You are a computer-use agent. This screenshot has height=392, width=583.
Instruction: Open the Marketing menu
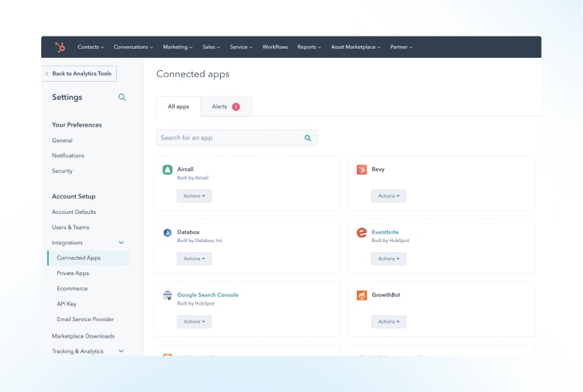(x=178, y=47)
